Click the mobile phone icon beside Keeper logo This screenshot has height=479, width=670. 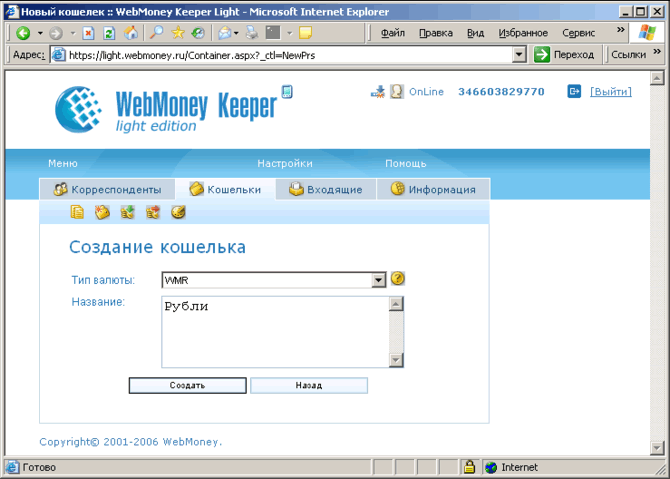[x=287, y=91]
